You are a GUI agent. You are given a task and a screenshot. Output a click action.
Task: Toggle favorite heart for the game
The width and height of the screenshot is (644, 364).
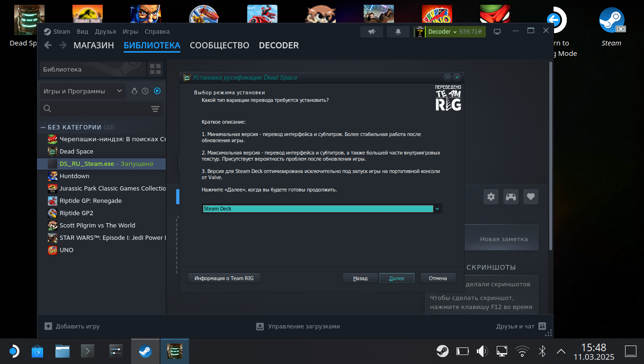click(x=531, y=197)
